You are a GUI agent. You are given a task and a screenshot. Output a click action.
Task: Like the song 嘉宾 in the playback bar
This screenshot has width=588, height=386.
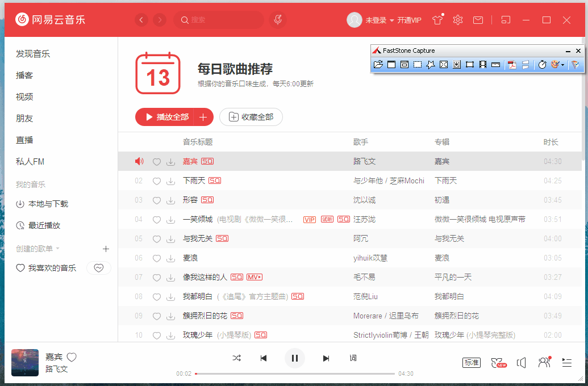pos(72,357)
